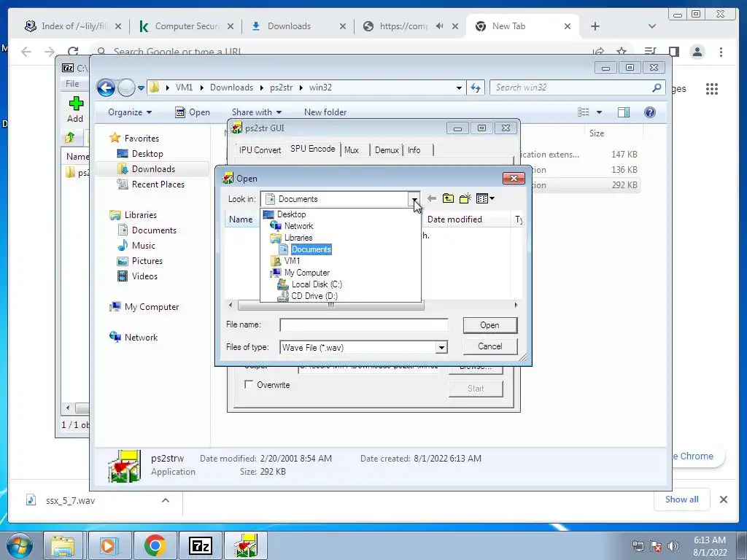Select Desktop under Favorites
Viewport: 747px width, 560px height.
tap(147, 154)
